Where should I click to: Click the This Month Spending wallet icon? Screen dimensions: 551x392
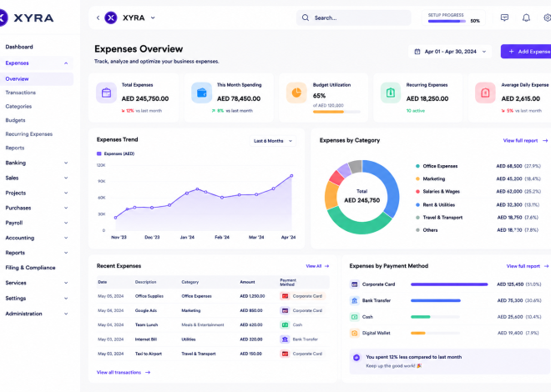[x=202, y=93]
